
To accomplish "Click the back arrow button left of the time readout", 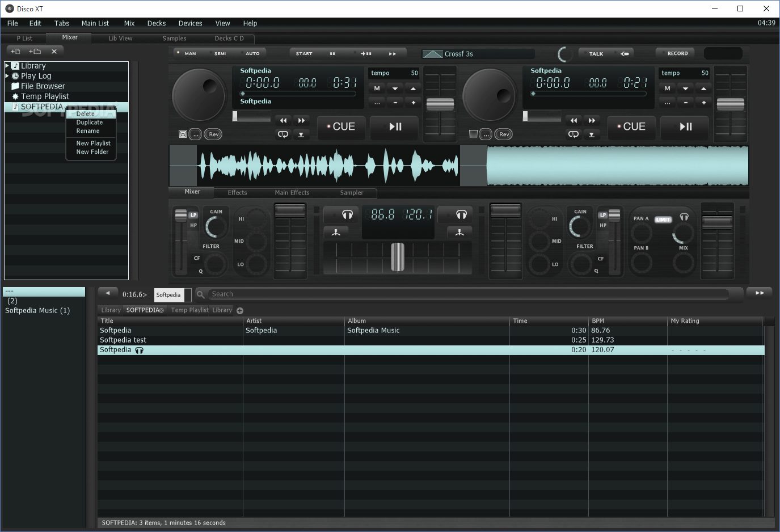I will (108, 293).
